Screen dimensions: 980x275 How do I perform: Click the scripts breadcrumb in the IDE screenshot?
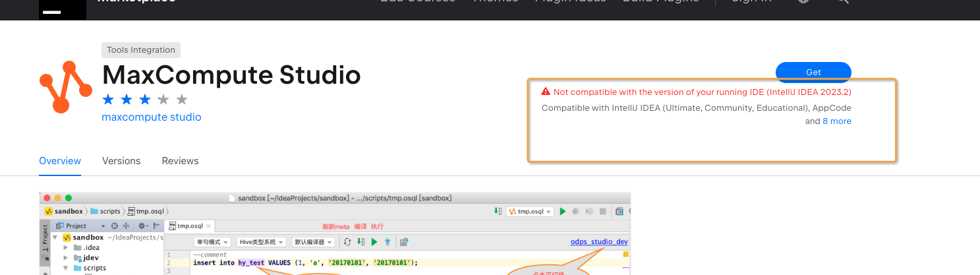105,212
